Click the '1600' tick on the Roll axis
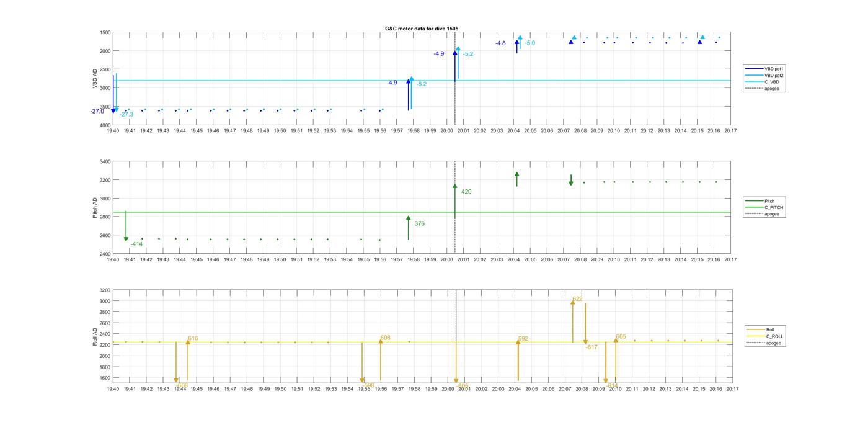 click(x=104, y=378)
